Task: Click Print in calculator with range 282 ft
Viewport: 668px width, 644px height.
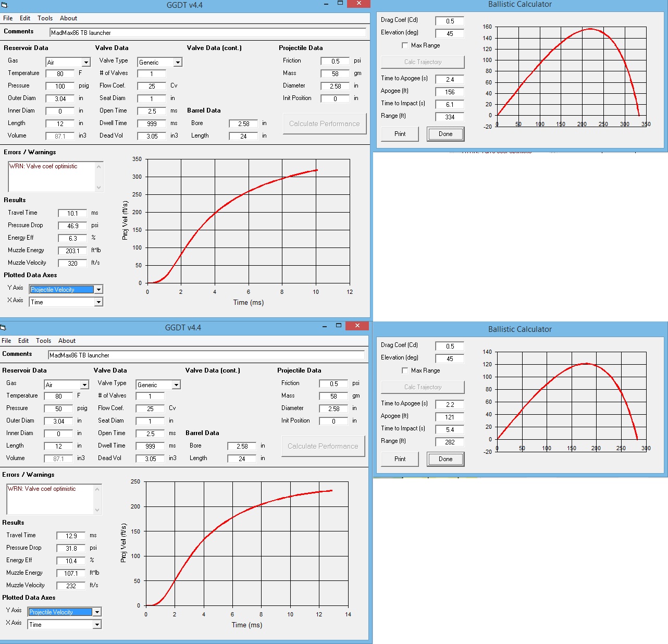Action: [x=400, y=459]
